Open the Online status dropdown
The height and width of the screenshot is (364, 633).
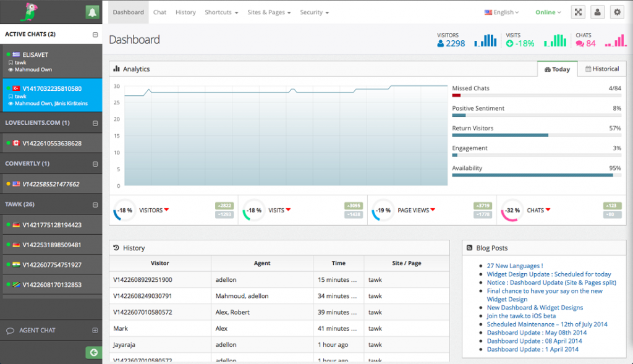click(x=548, y=12)
